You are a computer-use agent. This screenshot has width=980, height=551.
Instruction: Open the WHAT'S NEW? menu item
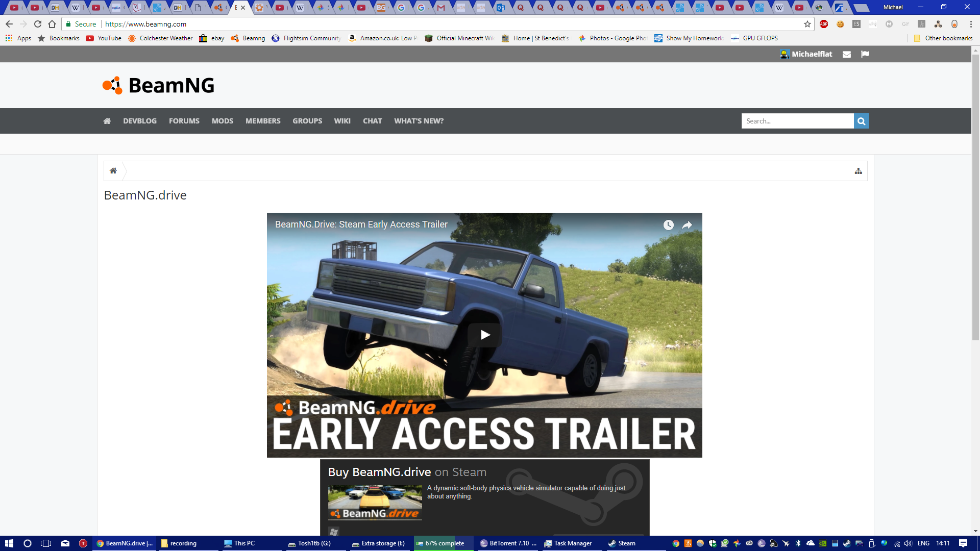(419, 121)
